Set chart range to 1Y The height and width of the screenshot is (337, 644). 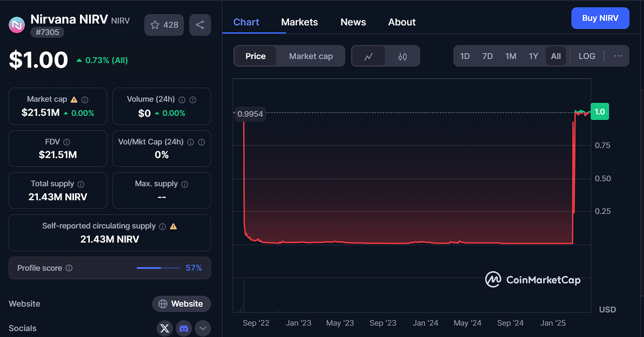coord(533,56)
